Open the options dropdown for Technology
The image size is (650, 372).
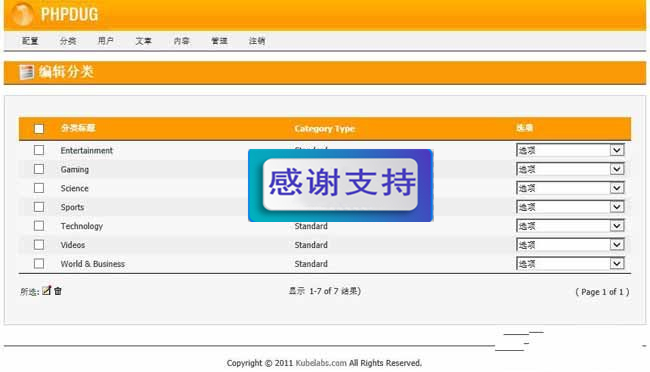pyautogui.click(x=570, y=226)
